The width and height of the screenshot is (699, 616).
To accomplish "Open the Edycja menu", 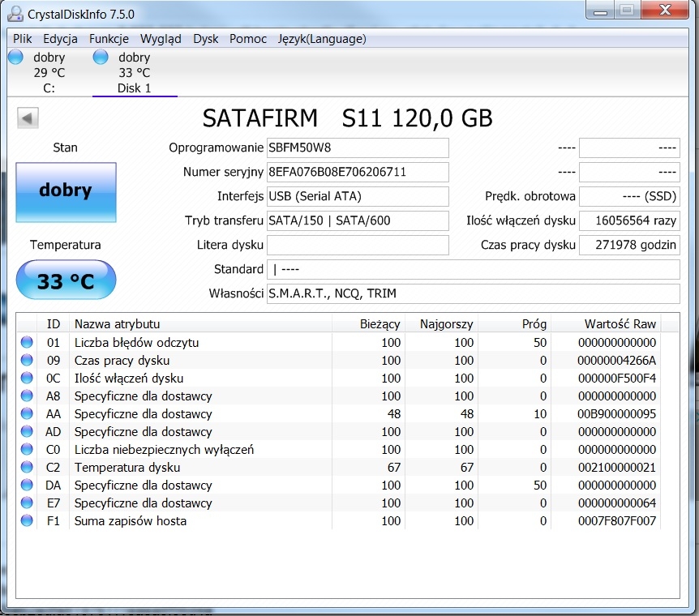I will pyautogui.click(x=60, y=39).
